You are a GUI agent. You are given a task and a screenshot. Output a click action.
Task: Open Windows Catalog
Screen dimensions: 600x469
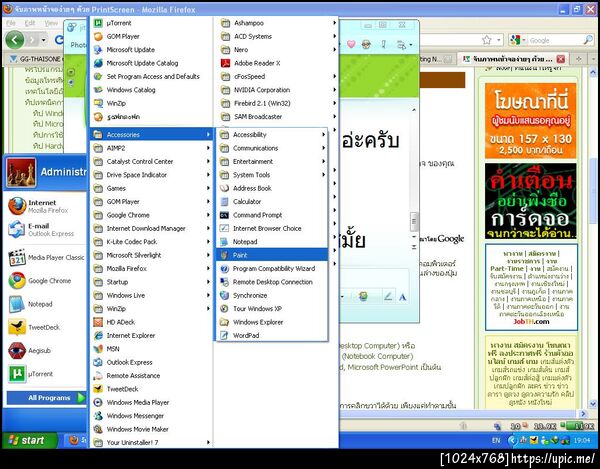[x=151, y=90]
